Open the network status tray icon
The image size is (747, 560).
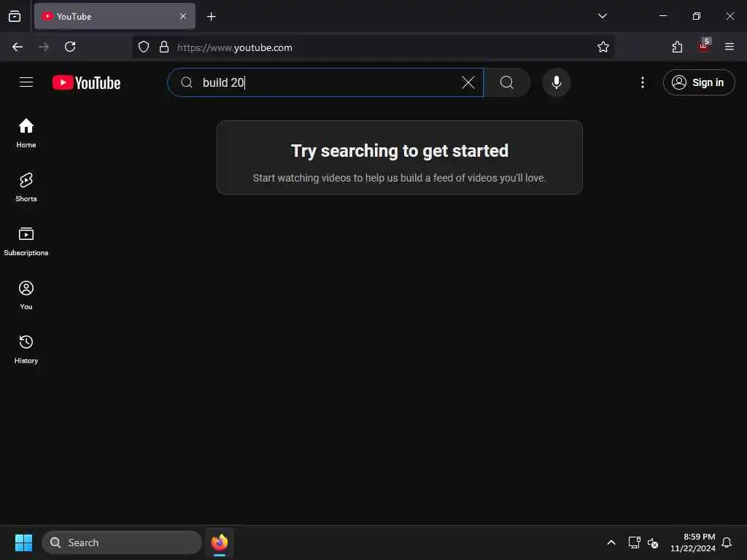(634, 542)
